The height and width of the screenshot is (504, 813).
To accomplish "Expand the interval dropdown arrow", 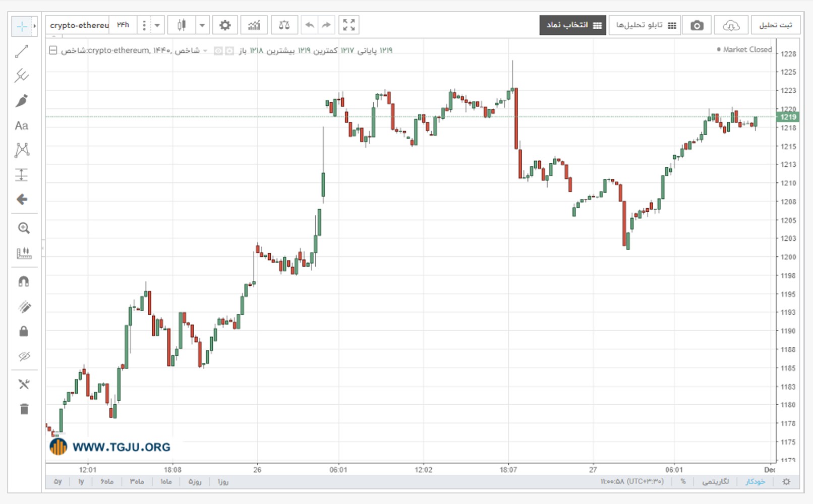I will coord(157,25).
